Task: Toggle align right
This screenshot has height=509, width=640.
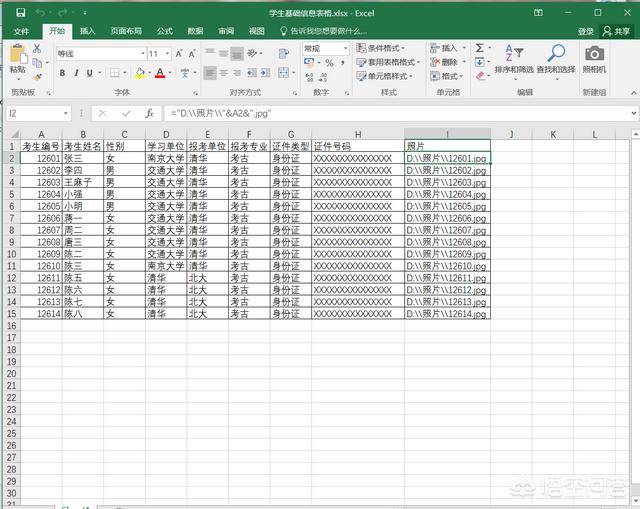Action: click(x=237, y=73)
